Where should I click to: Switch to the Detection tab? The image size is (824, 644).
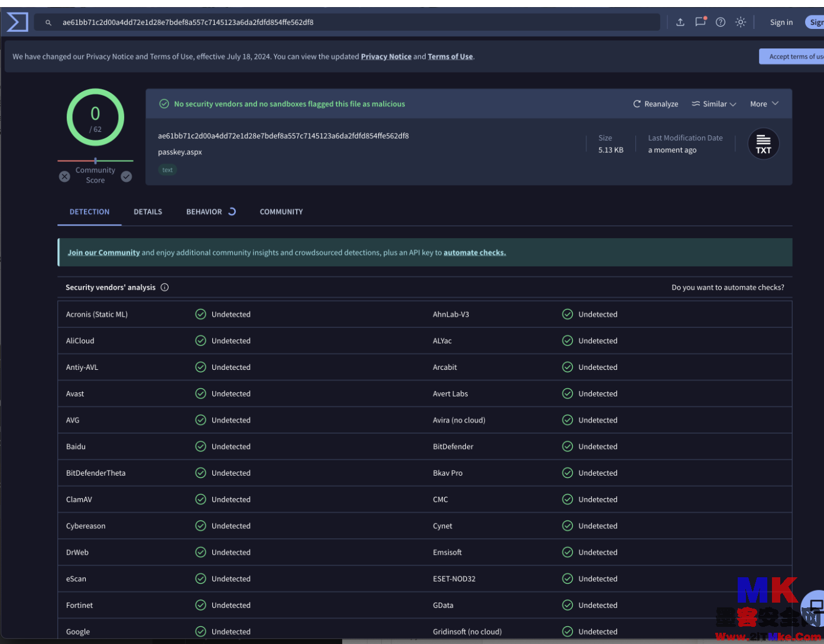coord(89,212)
